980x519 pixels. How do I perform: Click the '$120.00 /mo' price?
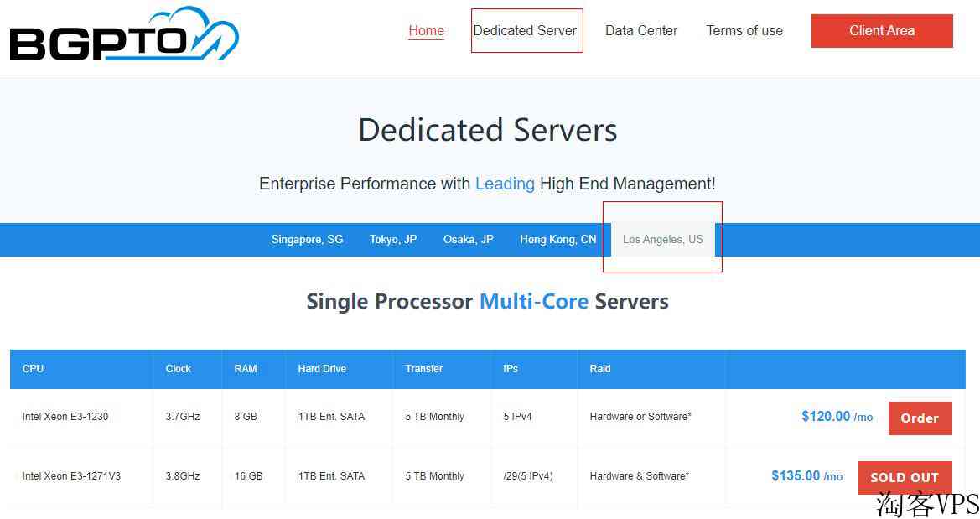coord(837,417)
